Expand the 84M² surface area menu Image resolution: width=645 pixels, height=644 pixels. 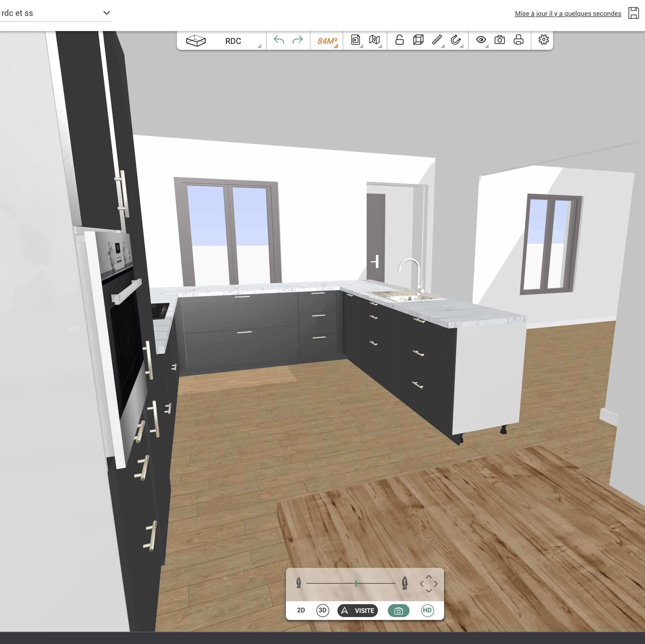click(x=327, y=41)
